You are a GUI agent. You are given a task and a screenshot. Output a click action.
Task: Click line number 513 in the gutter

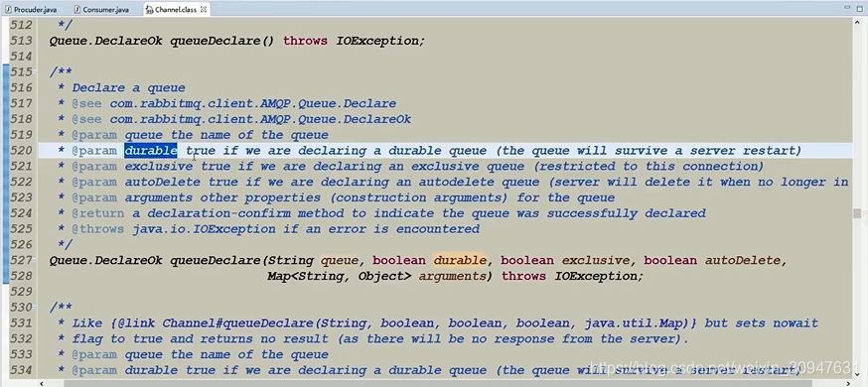tap(21, 41)
